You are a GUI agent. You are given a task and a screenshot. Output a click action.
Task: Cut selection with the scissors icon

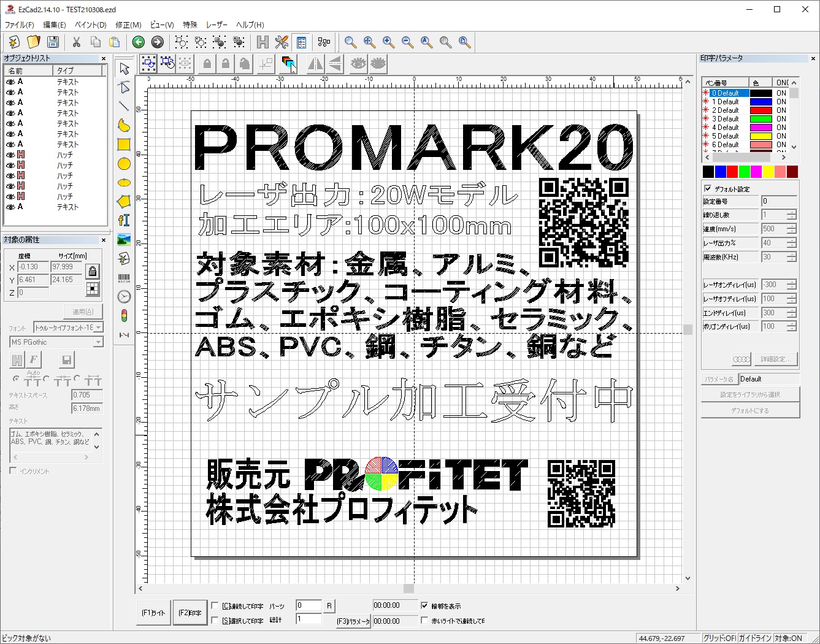[76, 42]
